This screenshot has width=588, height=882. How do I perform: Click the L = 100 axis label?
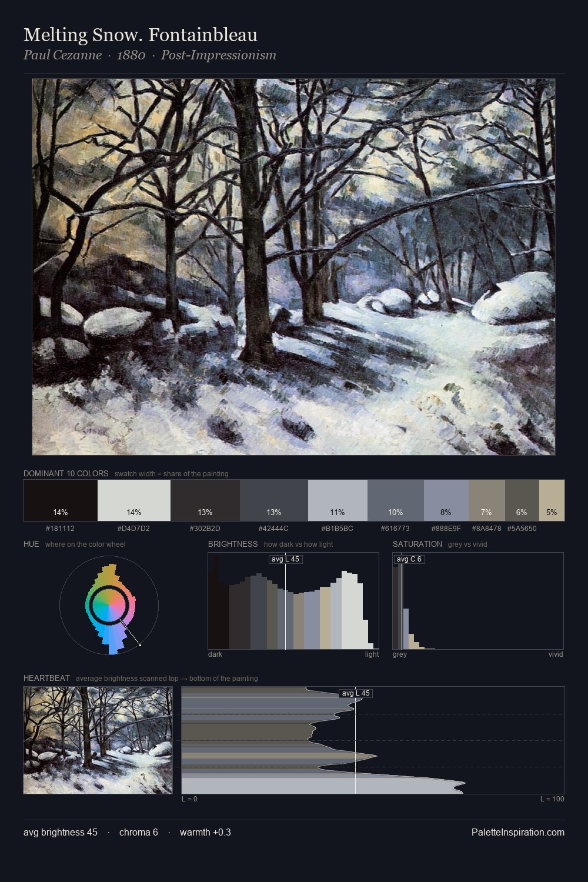552,799
